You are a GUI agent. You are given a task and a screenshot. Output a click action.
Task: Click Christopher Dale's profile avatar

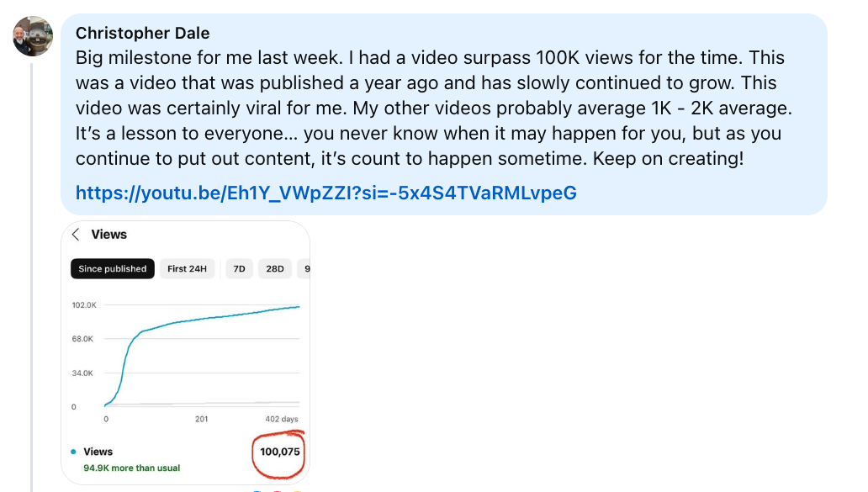pyautogui.click(x=34, y=35)
